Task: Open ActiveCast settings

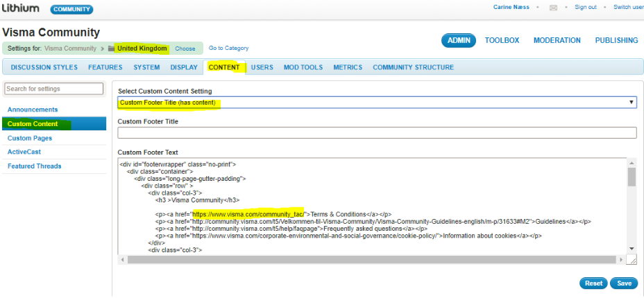Action: click(x=24, y=152)
